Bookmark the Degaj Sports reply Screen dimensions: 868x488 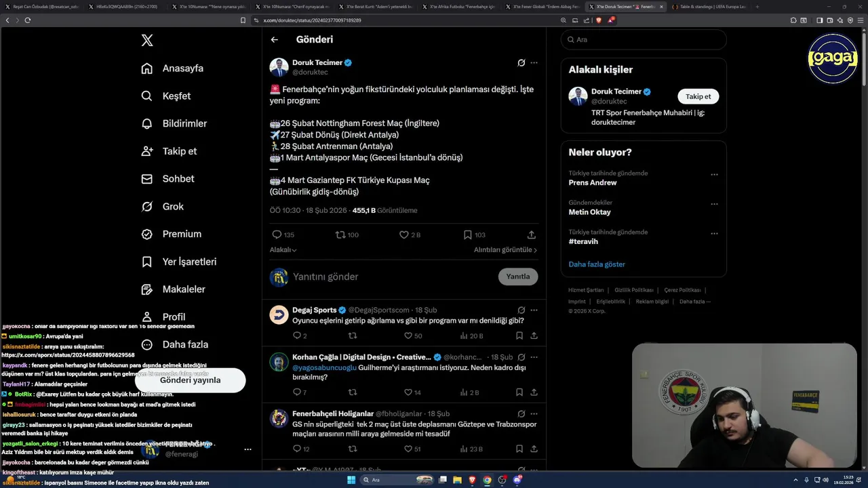point(519,335)
